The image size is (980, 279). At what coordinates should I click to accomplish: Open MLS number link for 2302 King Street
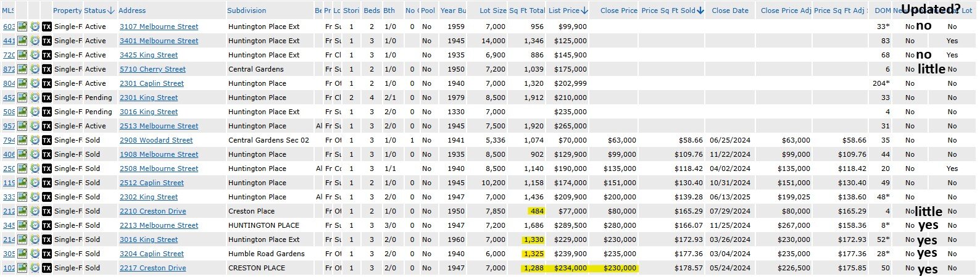9,197
